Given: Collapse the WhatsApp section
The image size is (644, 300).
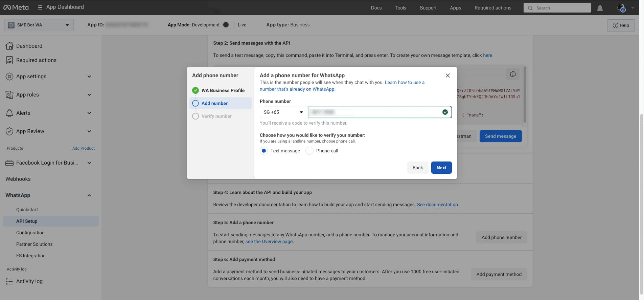Looking at the screenshot, I should pyautogui.click(x=89, y=195).
